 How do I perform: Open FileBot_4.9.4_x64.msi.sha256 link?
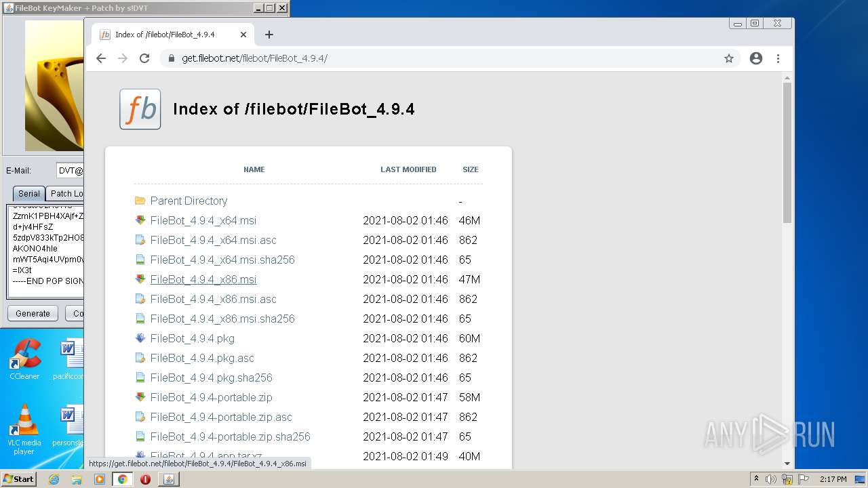(x=222, y=260)
